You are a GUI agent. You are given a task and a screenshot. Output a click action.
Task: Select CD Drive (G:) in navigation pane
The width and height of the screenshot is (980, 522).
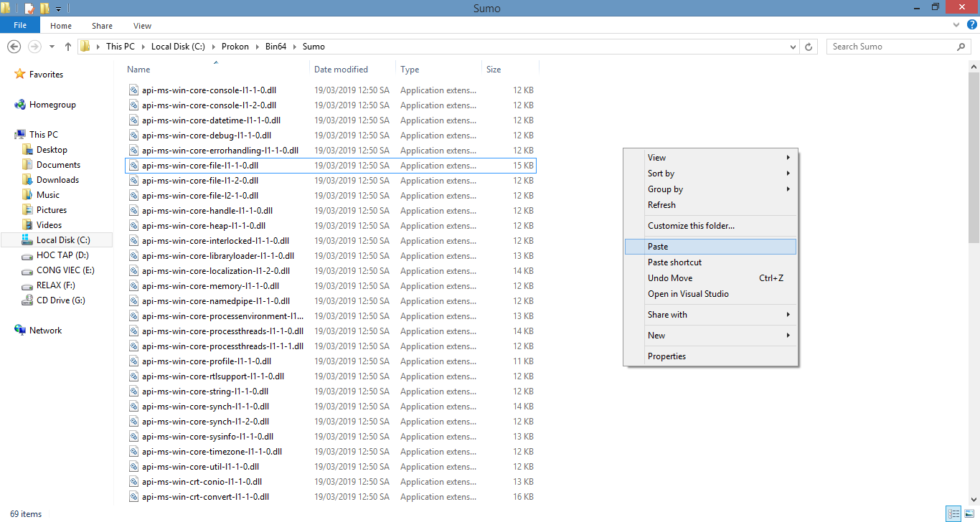(60, 300)
